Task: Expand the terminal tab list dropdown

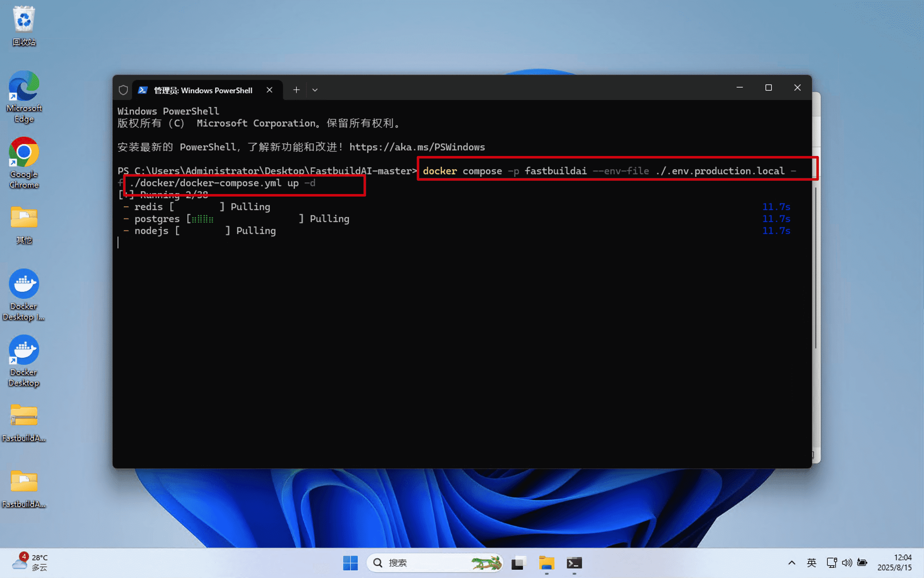Action: (315, 89)
